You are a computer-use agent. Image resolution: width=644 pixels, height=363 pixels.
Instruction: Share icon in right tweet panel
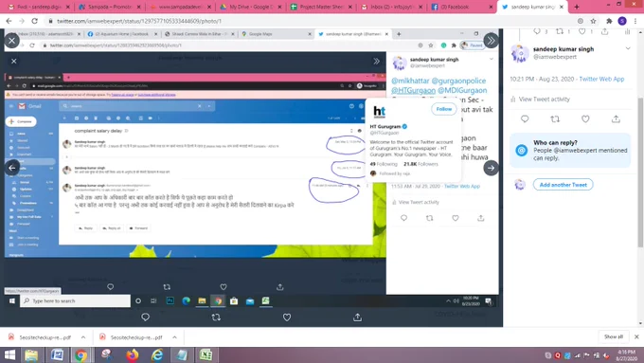point(616,118)
